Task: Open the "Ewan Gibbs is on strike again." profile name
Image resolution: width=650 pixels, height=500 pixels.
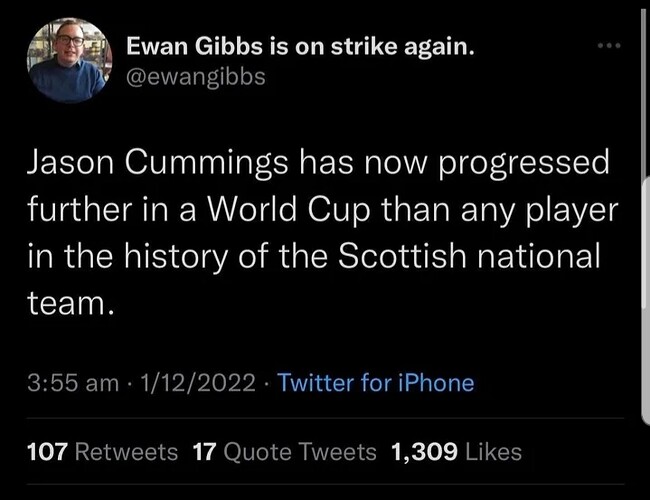Action: (x=300, y=46)
